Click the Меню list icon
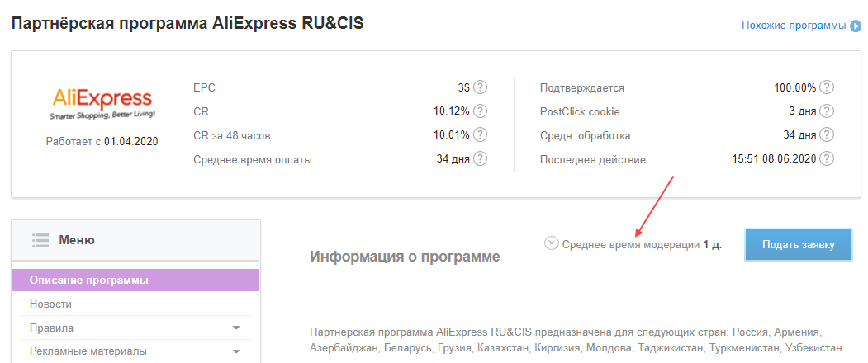This screenshot has width=868, height=363. click(40, 240)
